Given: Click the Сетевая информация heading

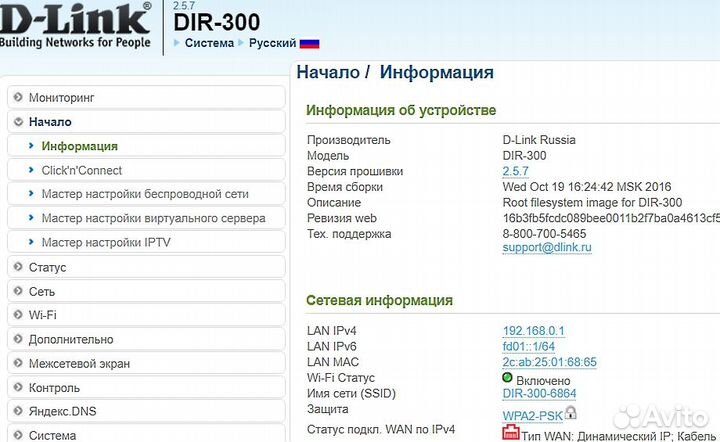Looking at the screenshot, I should 379,300.
